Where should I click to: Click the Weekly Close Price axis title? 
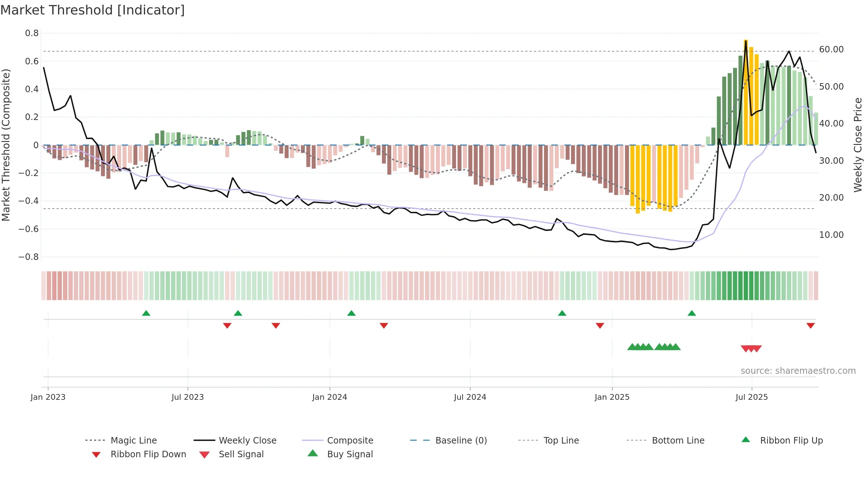[858, 145]
